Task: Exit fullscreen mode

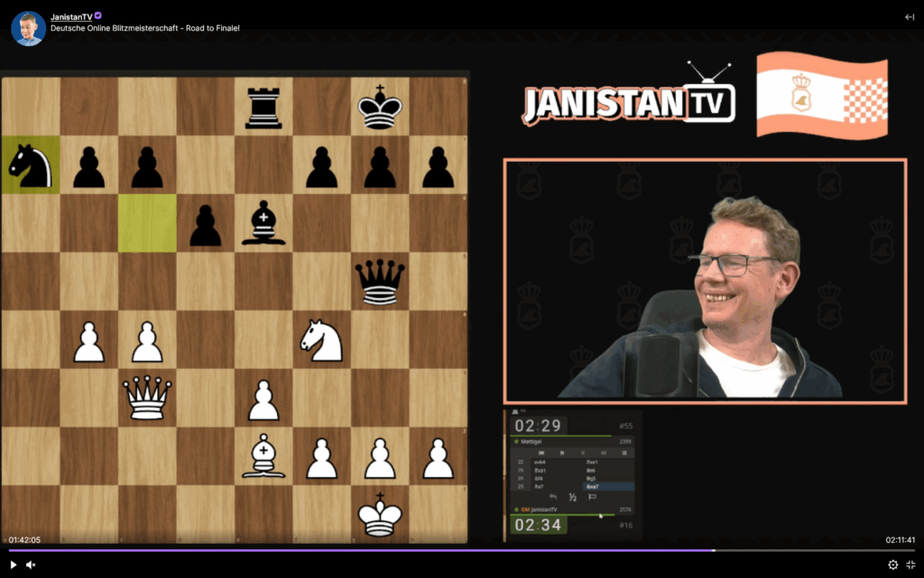Action: [x=910, y=564]
